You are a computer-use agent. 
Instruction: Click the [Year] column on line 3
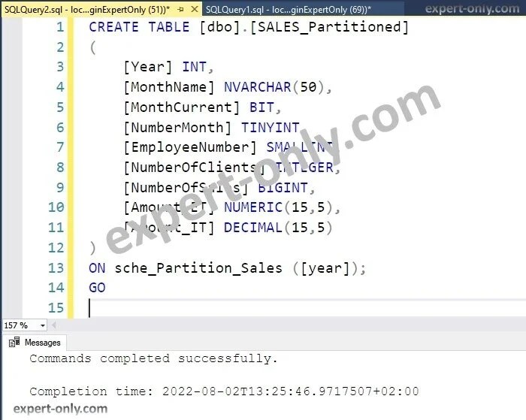coord(147,67)
